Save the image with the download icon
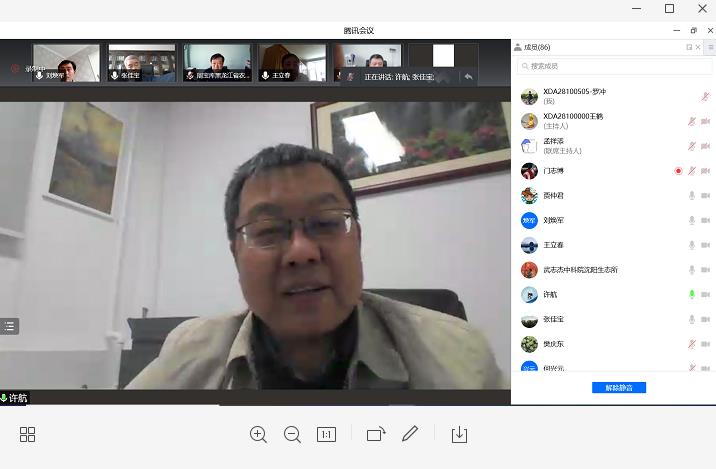The image size is (716, 469). 459,434
